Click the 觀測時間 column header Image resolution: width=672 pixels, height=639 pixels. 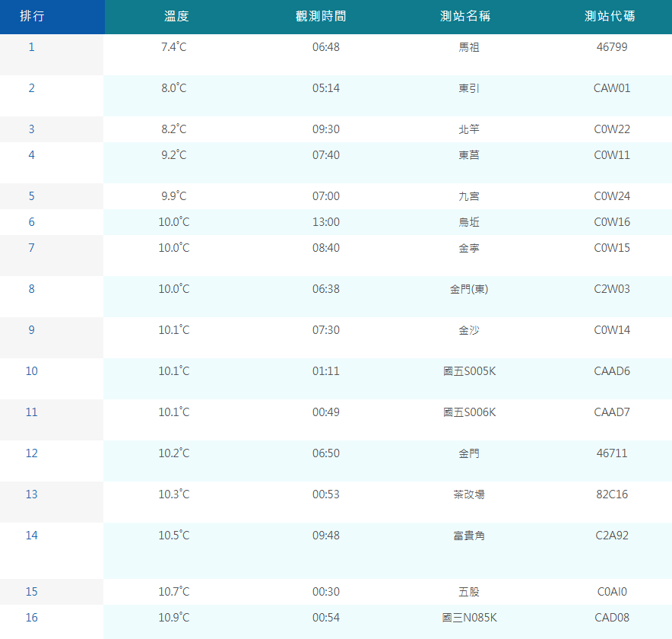pyautogui.click(x=321, y=16)
